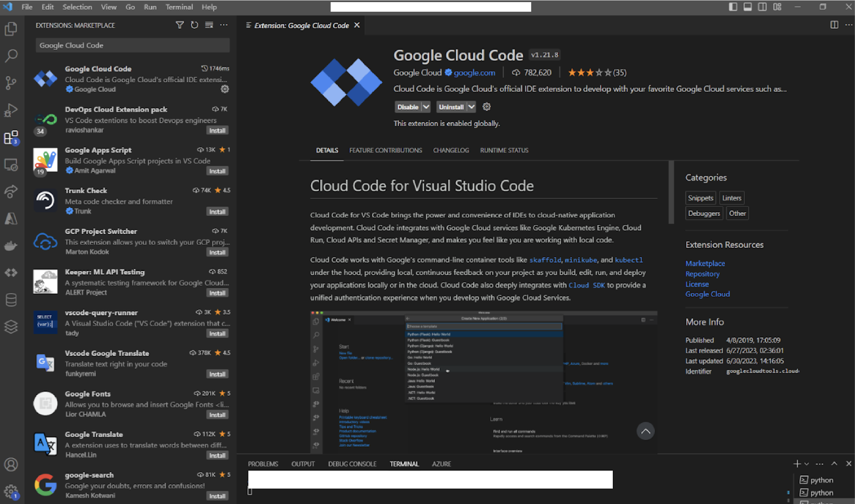The image size is (855, 504).
Task: Select the Debuggers category tag
Action: click(x=704, y=213)
